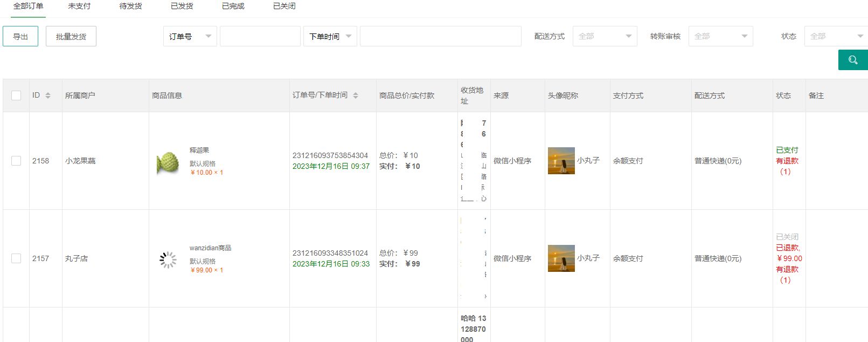Sort by order number/time column arrows
The image size is (868, 342).
click(356, 95)
